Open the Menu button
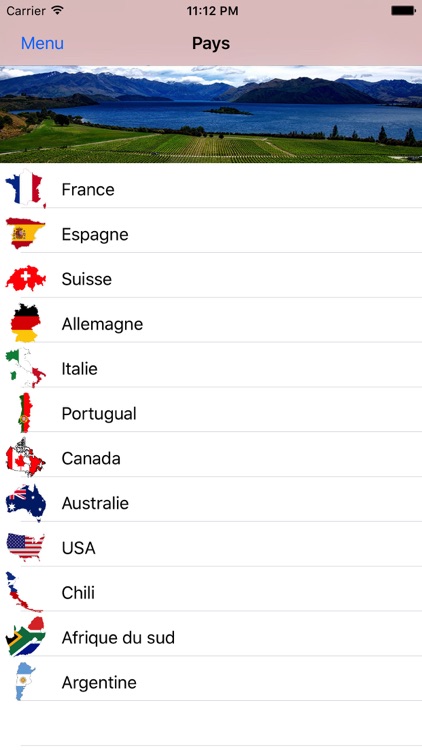 coord(42,44)
